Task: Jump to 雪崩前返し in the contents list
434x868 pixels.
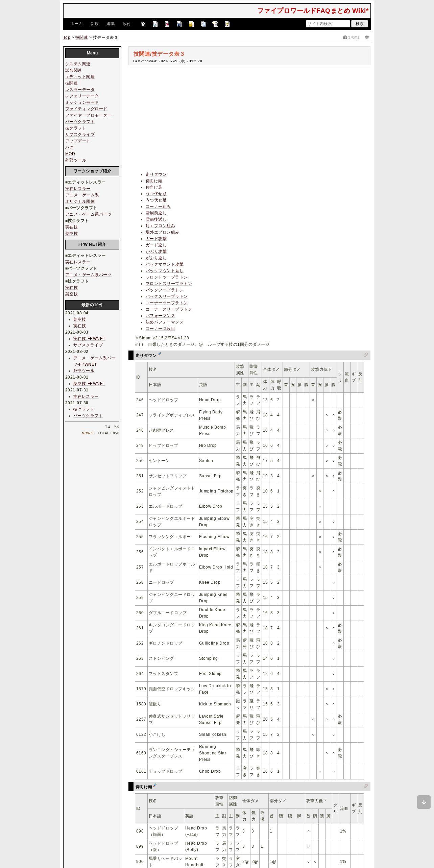Action: tap(156, 213)
